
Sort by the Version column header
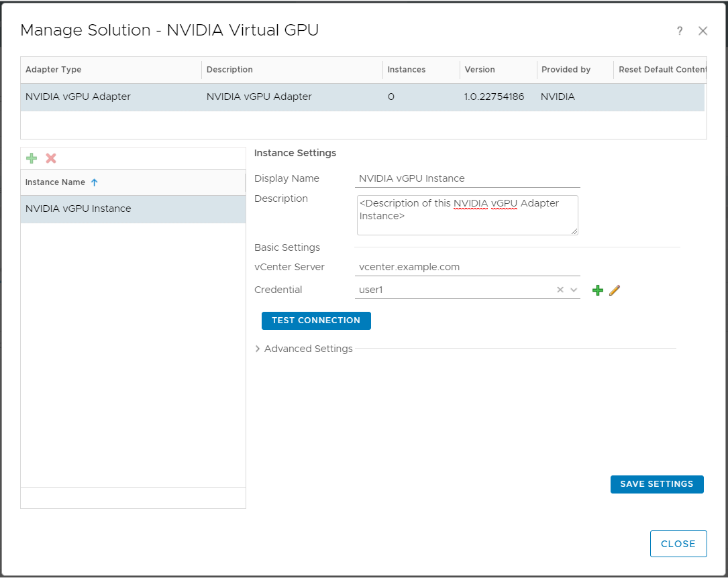pos(480,70)
